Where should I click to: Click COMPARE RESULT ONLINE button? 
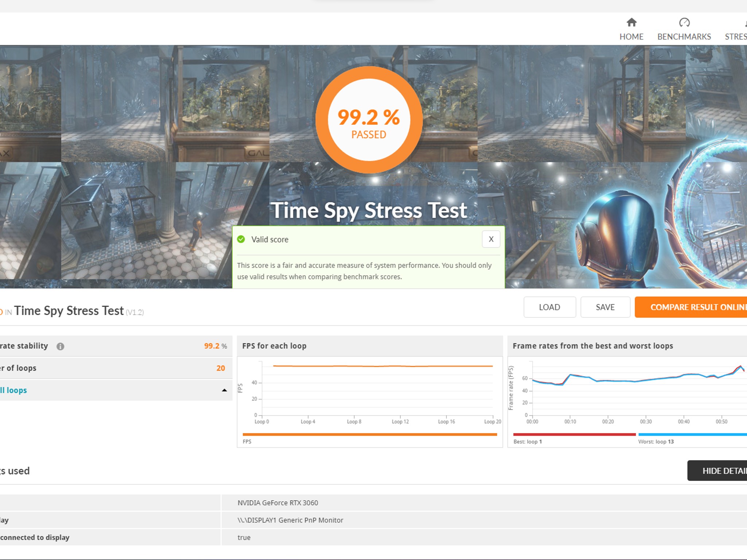(x=691, y=307)
